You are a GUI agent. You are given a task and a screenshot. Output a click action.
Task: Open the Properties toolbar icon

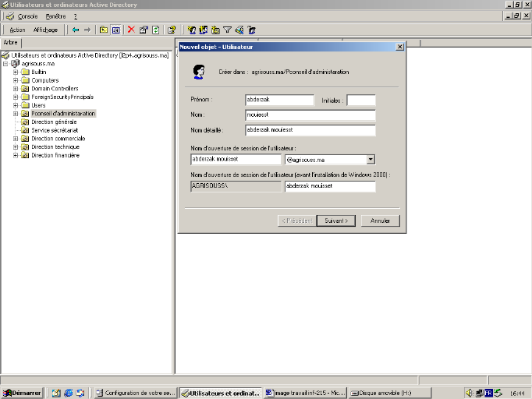pyautogui.click(x=144, y=30)
